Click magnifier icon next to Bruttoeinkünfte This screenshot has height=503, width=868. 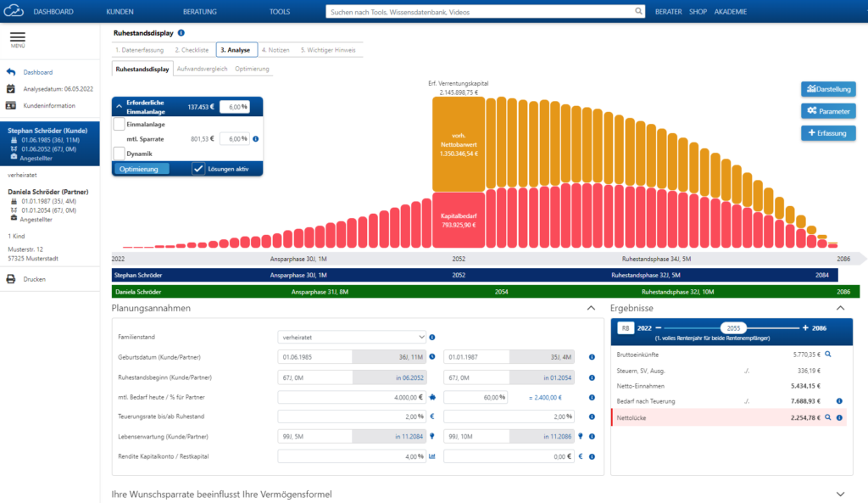pos(827,354)
